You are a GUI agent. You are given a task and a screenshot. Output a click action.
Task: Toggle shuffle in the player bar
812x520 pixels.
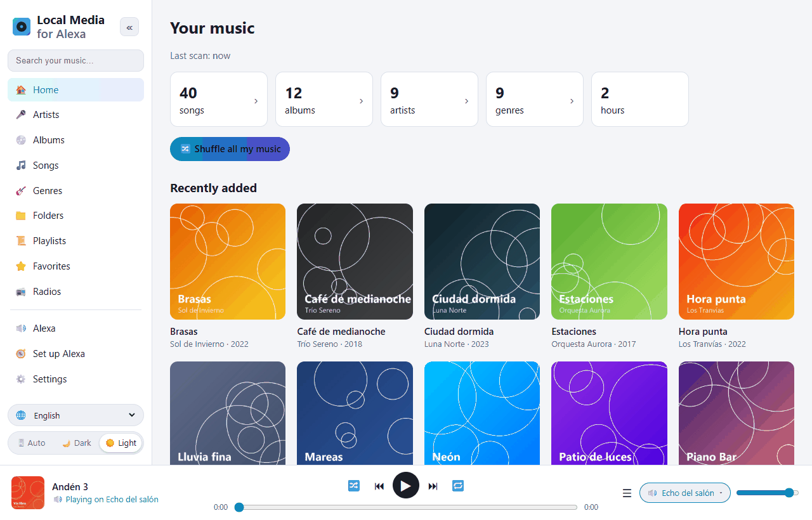pyautogui.click(x=354, y=486)
